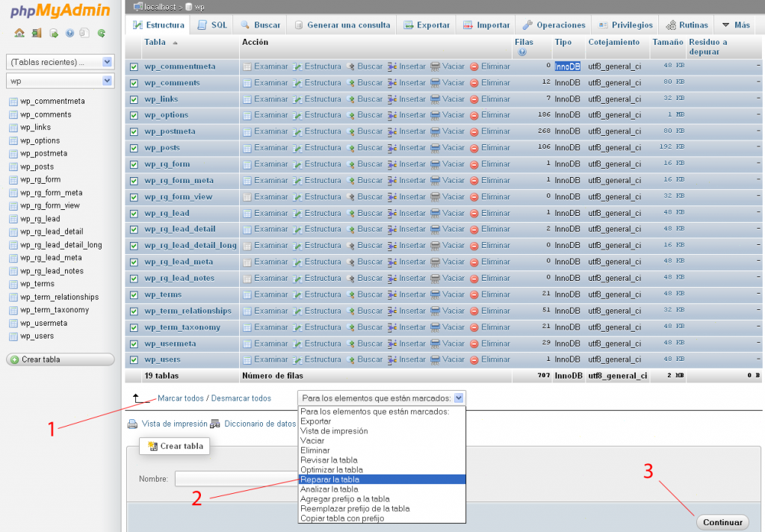Click the Vaciar icon in wp_options row
The width and height of the screenshot is (765, 532).
point(436,115)
